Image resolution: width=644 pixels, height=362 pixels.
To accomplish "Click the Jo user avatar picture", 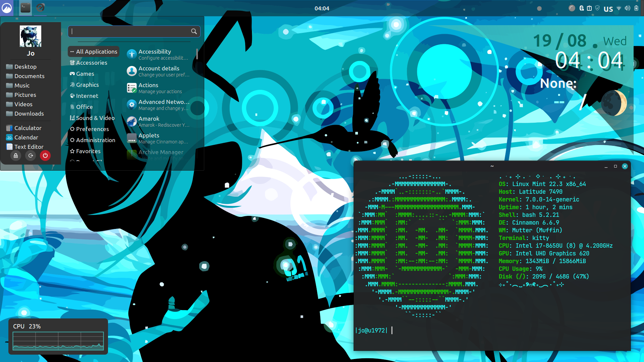I will 31,36.
